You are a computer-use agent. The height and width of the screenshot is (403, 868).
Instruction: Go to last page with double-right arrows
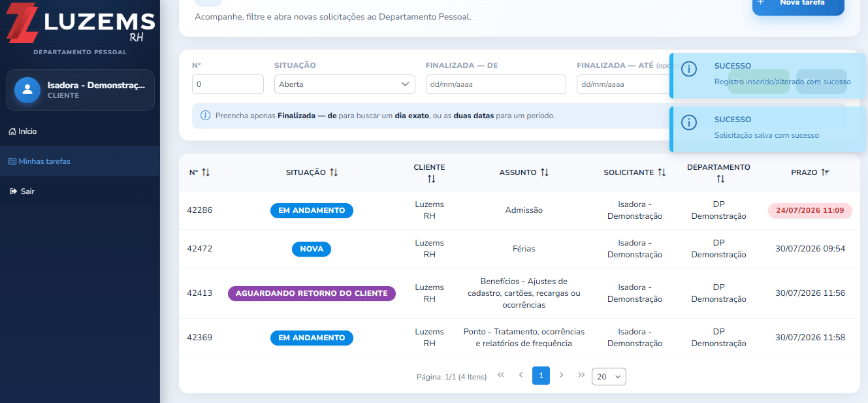click(581, 375)
